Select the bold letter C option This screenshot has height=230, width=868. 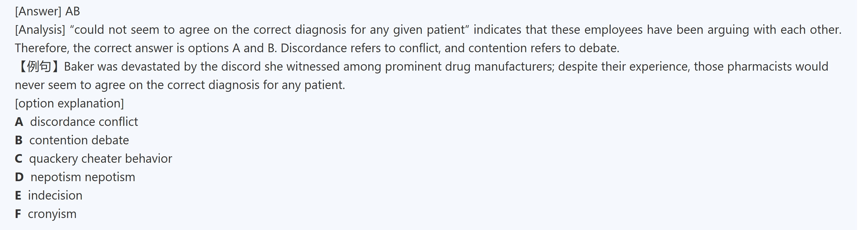pos(18,159)
